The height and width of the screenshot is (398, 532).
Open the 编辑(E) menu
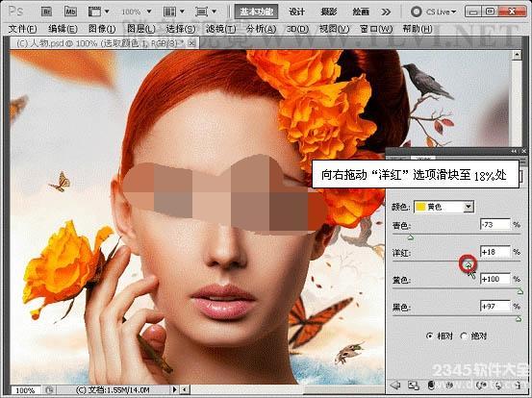[63, 29]
